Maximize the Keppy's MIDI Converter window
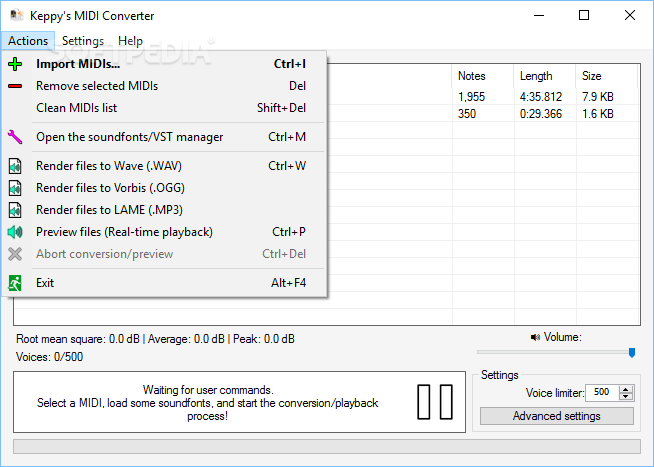Viewport: 654px width, 467px height. click(584, 15)
